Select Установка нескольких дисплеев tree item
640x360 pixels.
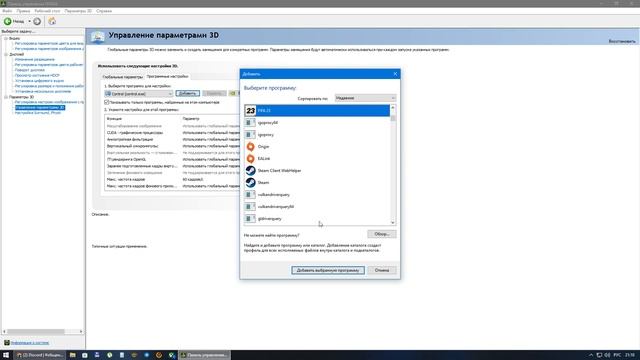pos(43,91)
